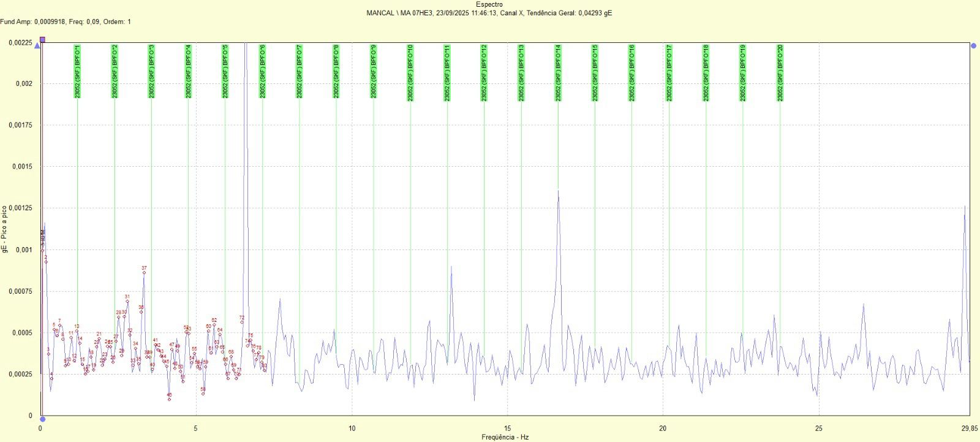Click the 0,00075 value on the Y axis
The height and width of the screenshot is (442, 980).
21,292
